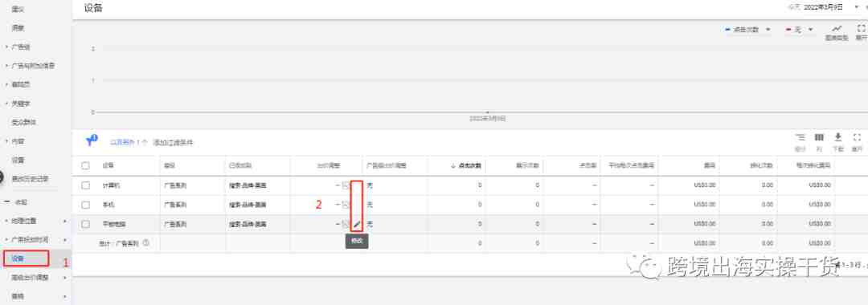Open the Keywords item in left sidebar
868x305 pixels.
pyautogui.click(x=21, y=104)
